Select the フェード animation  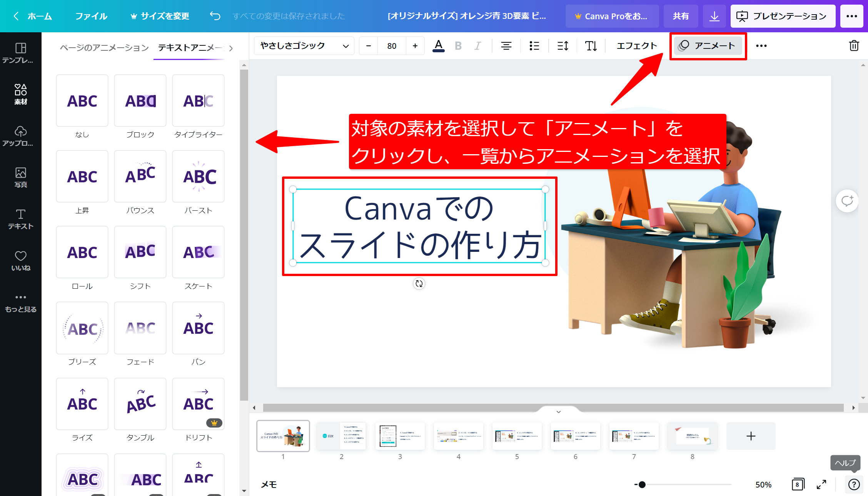[140, 328]
